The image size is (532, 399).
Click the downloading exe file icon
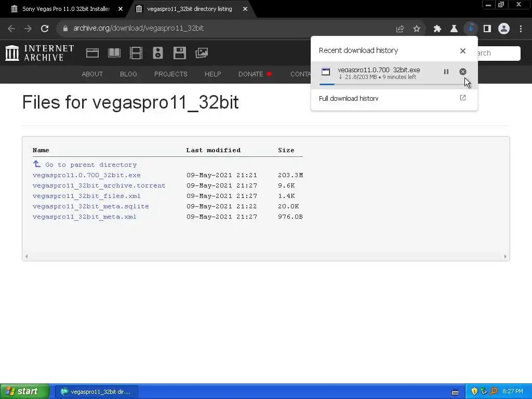click(326, 72)
